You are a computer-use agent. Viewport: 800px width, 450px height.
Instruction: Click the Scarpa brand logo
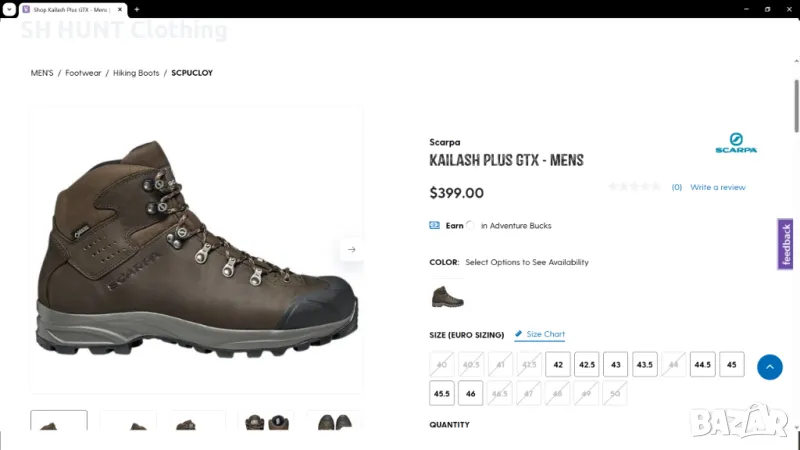736,143
